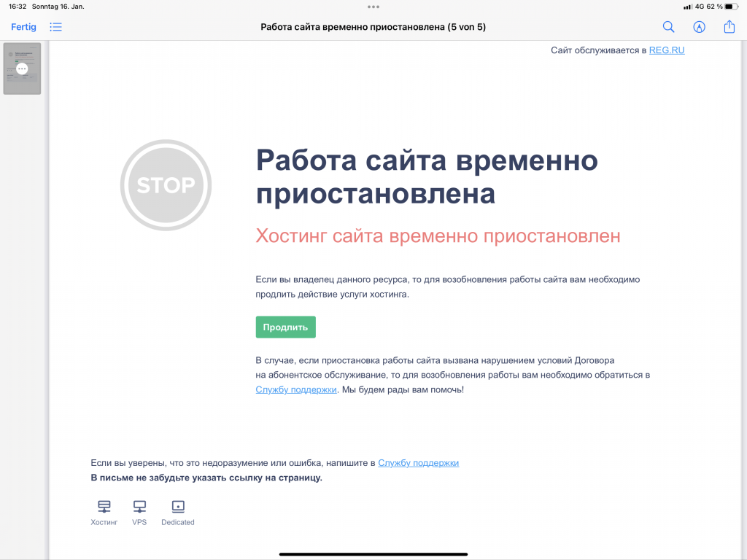The image size is (747, 560).
Task: Click the gray STOP sign graphic
Action: [x=166, y=185]
